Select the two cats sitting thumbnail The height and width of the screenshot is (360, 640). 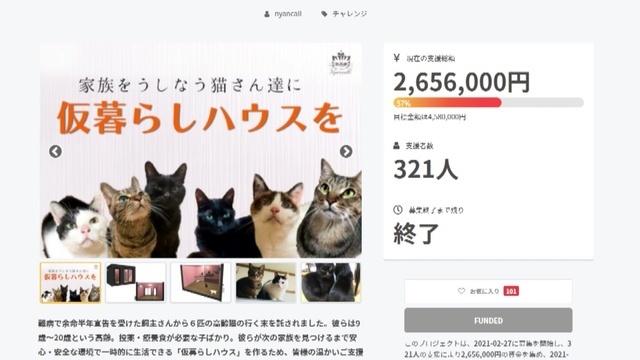coord(266,282)
